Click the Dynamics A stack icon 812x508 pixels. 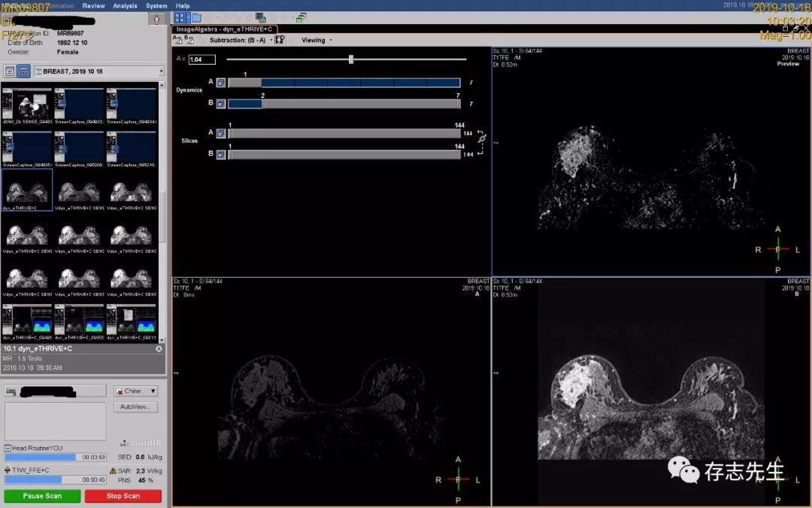(x=221, y=83)
